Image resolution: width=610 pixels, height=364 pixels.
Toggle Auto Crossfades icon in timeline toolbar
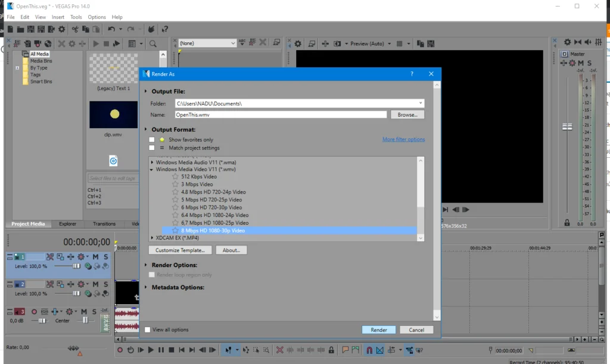(x=379, y=350)
